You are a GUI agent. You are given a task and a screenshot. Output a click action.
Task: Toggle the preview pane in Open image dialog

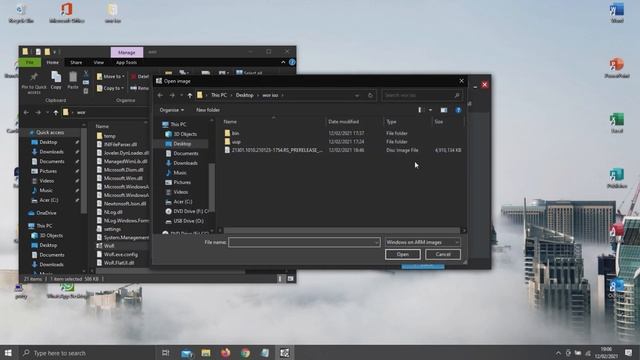pyautogui.click(x=444, y=110)
